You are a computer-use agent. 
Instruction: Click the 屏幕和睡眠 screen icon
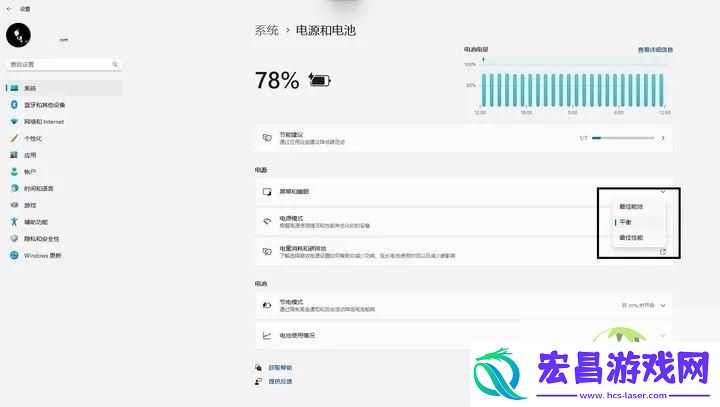point(267,192)
